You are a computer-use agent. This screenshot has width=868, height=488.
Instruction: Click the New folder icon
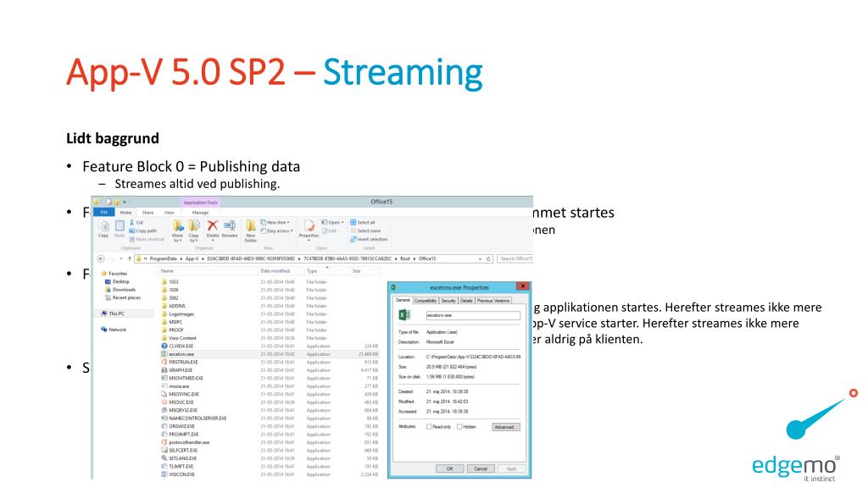point(251,225)
